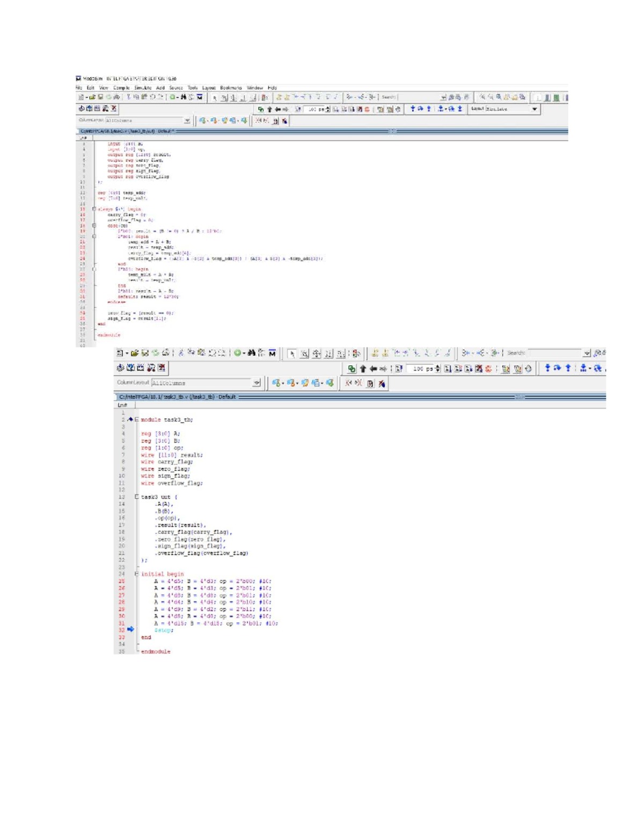Collapse the 'case (op)' fold marker in upper code
Viewport: 644px width, 834px height.
point(94,226)
